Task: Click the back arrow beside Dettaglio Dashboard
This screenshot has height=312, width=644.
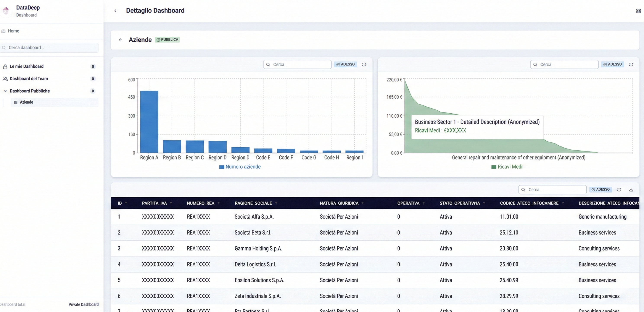Action: (115, 11)
